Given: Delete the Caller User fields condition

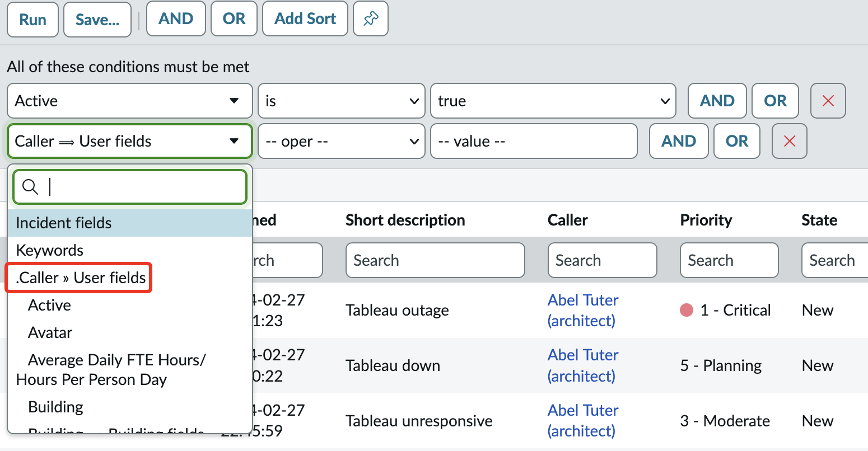Looking at the screenshot, I should tap(789, 141).
